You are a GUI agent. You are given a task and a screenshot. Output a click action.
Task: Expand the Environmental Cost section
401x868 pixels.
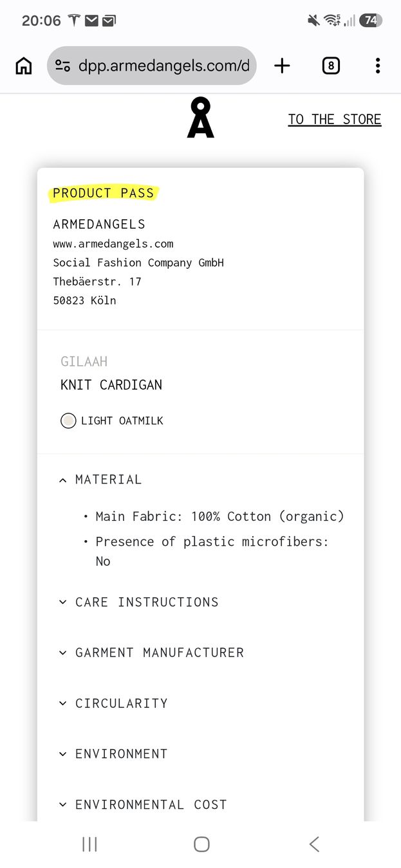point(143,804)
